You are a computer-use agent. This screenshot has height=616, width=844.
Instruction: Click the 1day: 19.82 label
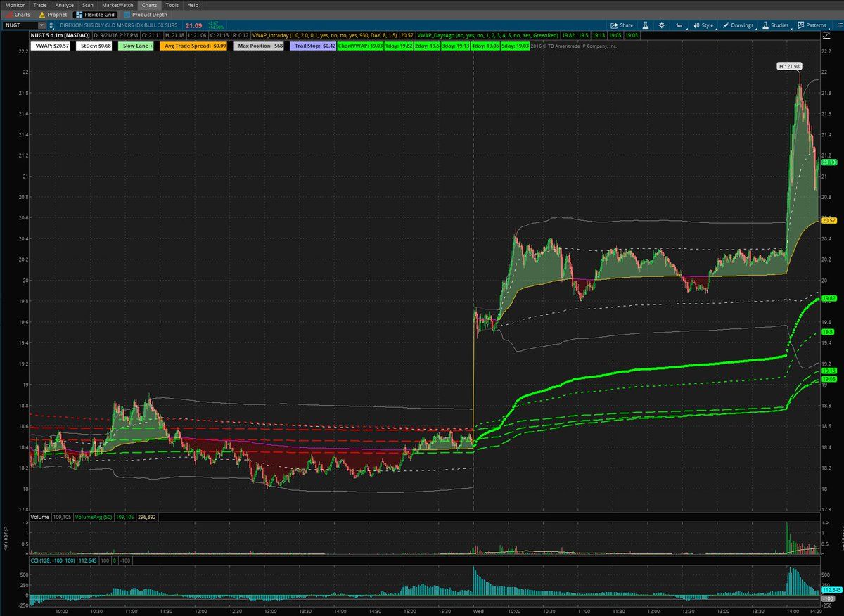coord(398,46)
